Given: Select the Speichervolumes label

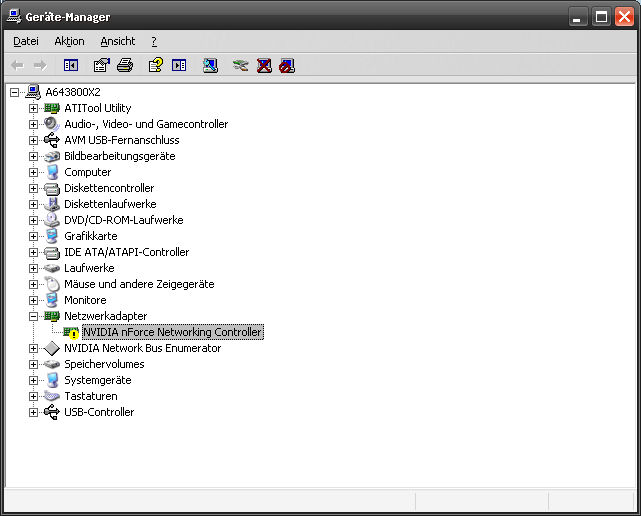Looking at the screenshot, I should coord(104,364).
